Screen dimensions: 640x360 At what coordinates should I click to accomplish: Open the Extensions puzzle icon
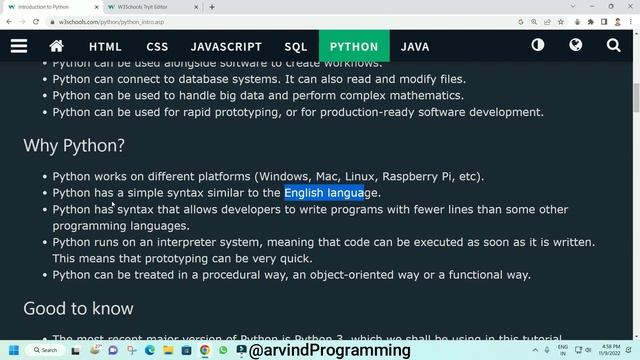click(x=591, y=22)
